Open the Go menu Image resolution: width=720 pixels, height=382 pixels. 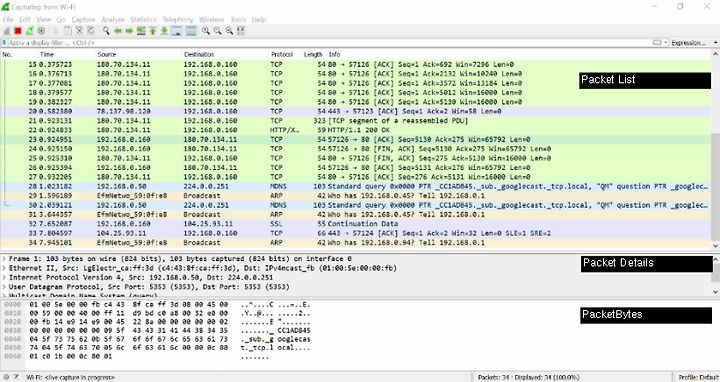(61, 19)
